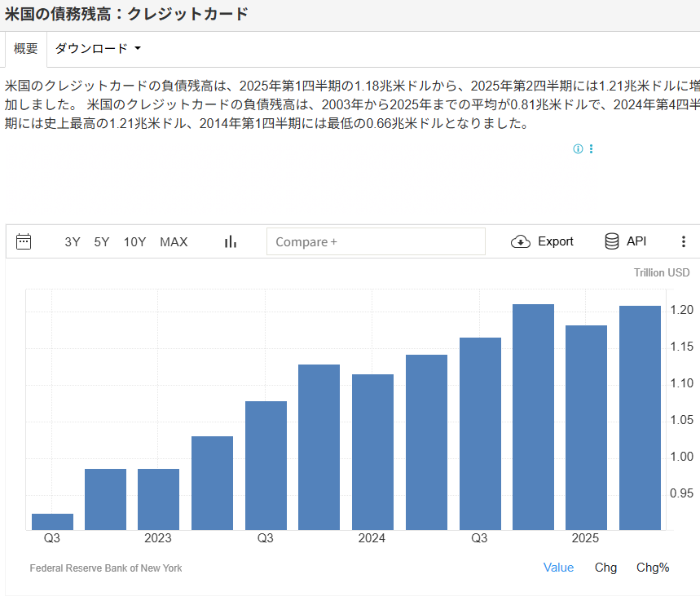Switch to the 概要 tab
This screenshot has width=700, height=601.
[26, 48]
